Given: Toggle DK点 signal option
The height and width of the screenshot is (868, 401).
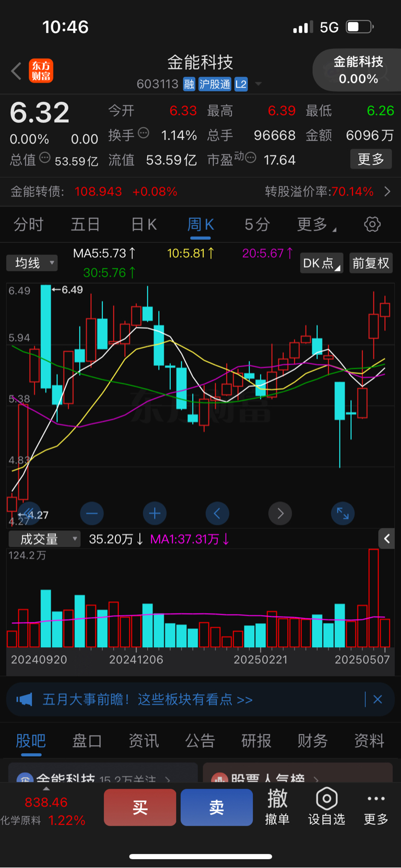Looking at the screenshot, I should pyautogui.click(x=322, y=263).
